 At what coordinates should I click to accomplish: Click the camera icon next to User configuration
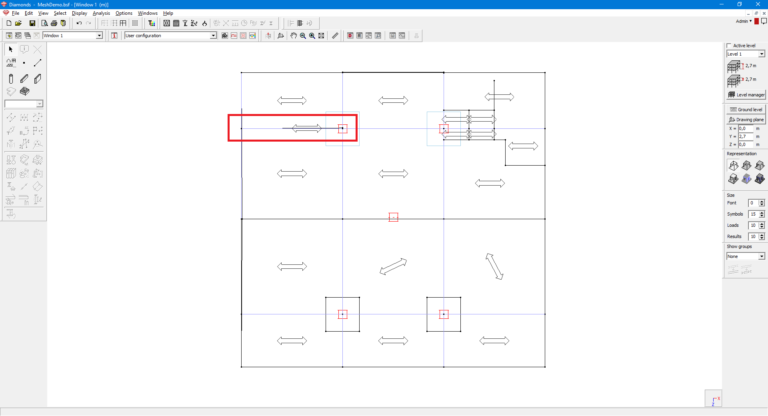[x=225, y=36]
